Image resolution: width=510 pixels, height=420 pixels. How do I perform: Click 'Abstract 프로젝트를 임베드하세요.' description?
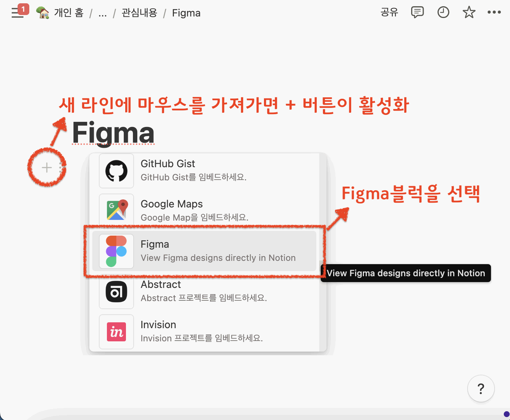click(204, 298)
